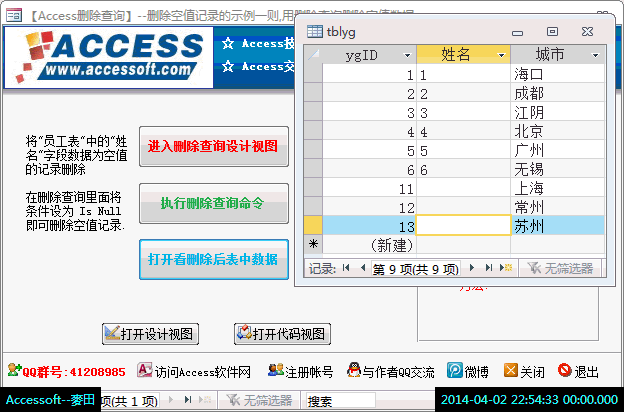This screenshot has width=624, height=412.
Task: Click 打开代码视图 button
Action: pos(282,334)
